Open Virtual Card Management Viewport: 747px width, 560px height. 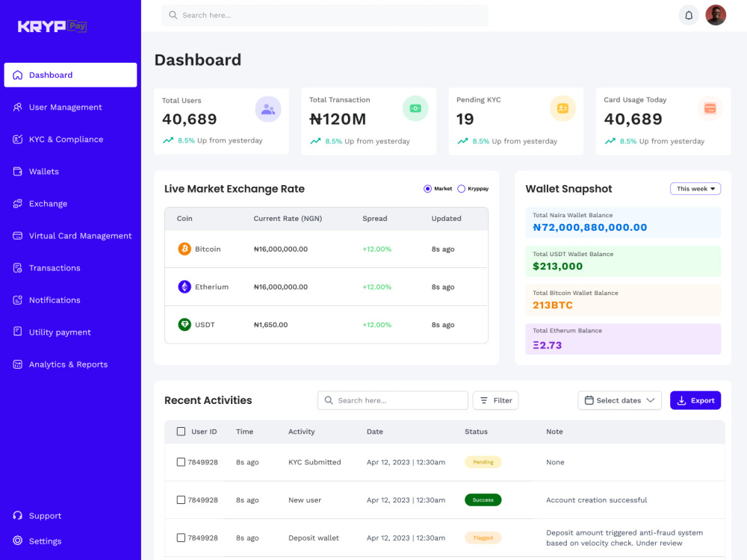click(x=72, y=236)
